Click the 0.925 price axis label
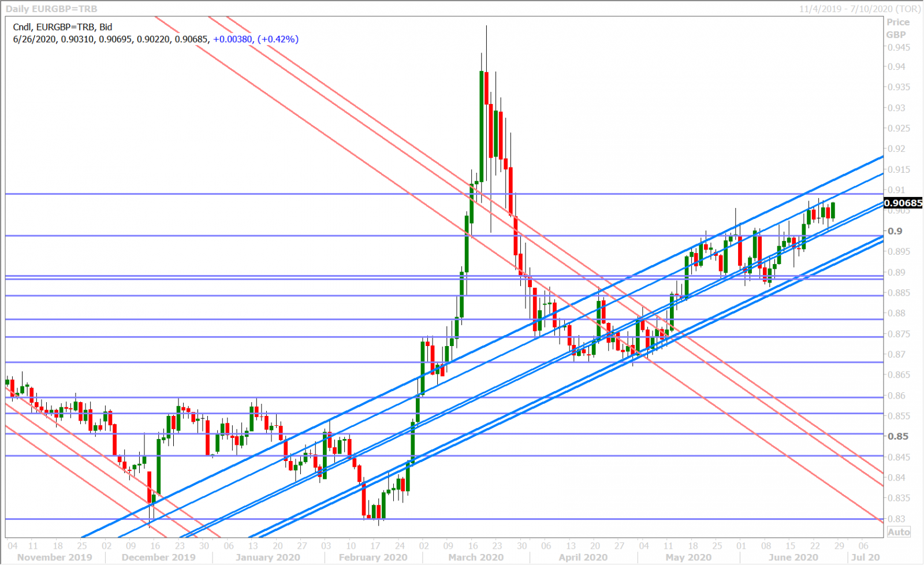The image size is (924, 565). tap(899, 128)
